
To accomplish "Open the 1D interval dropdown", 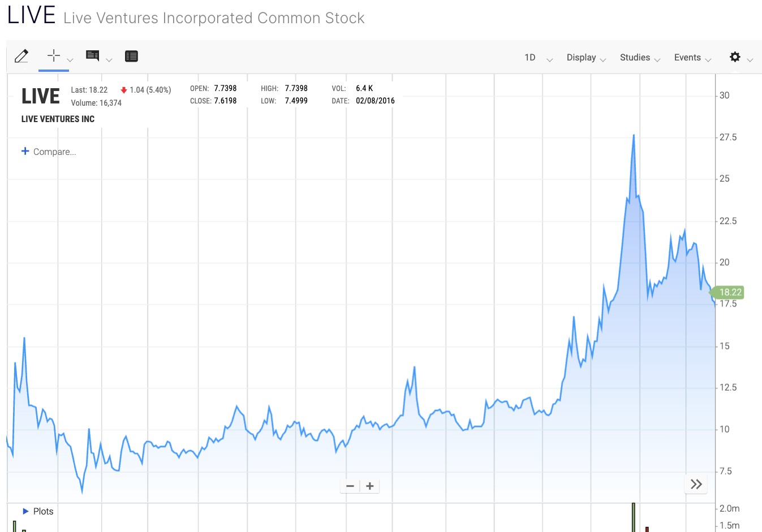I will 538,58.
